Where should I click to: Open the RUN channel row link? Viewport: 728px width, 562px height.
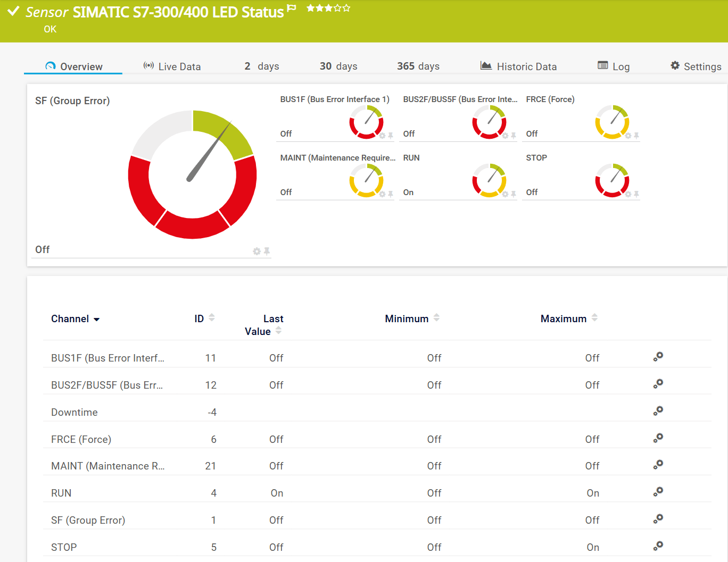click(61, 493)
